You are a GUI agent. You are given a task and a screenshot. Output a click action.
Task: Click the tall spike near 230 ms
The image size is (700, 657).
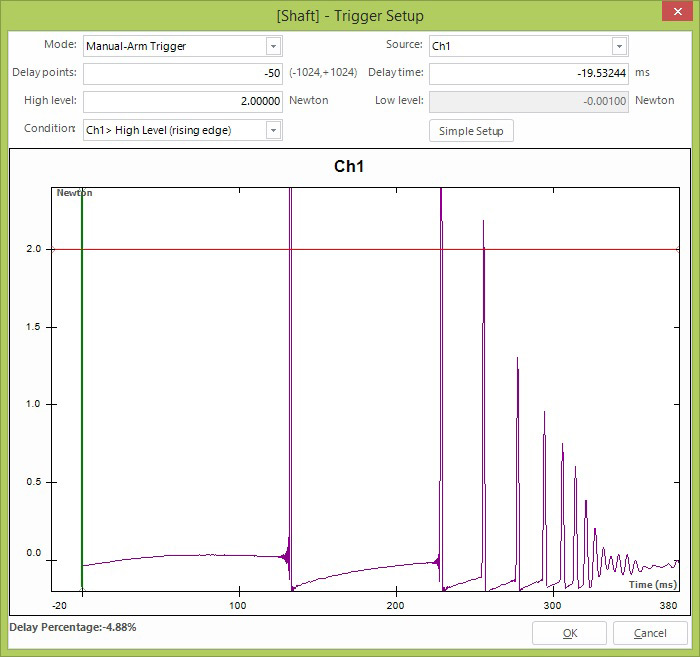[441, 350]
